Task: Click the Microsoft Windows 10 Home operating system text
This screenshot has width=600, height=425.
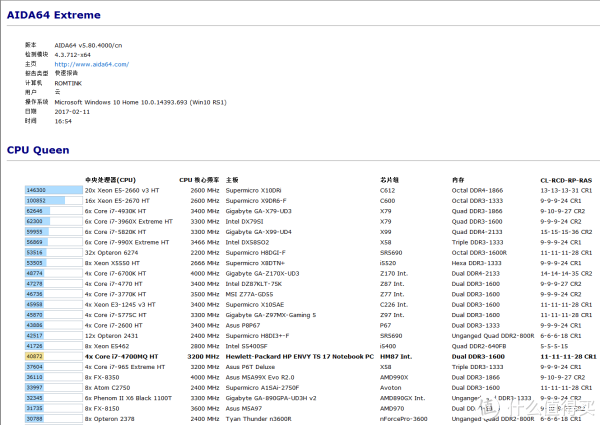Action: pos(160,101)
